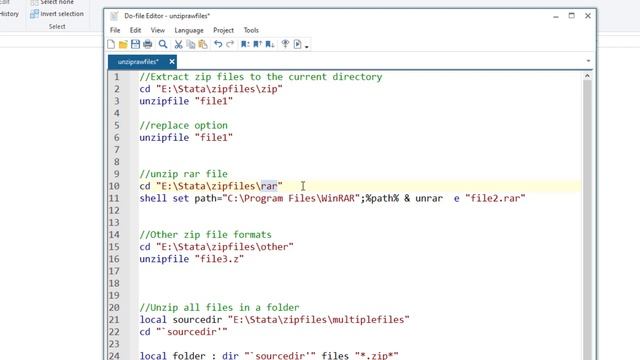Screen dimensions: 640x360
Task: Open the tab list dropdown arrow
Action: [x=588, y=61]
